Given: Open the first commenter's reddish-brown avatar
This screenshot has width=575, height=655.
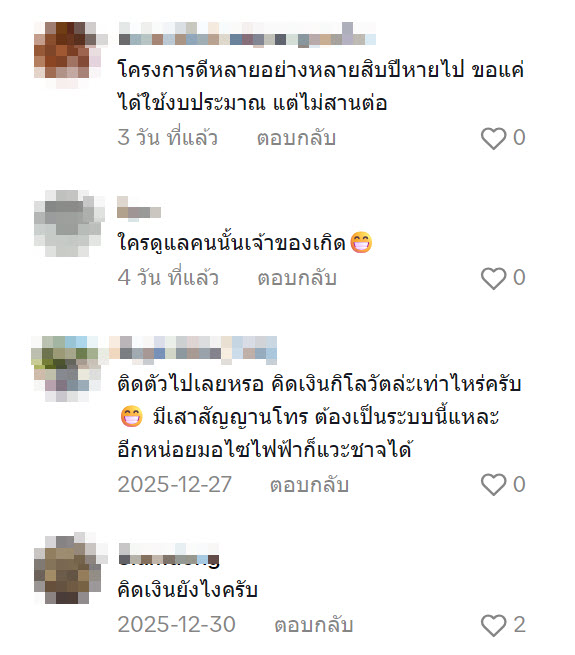Looking at the screenshot, I should (67, 54).
